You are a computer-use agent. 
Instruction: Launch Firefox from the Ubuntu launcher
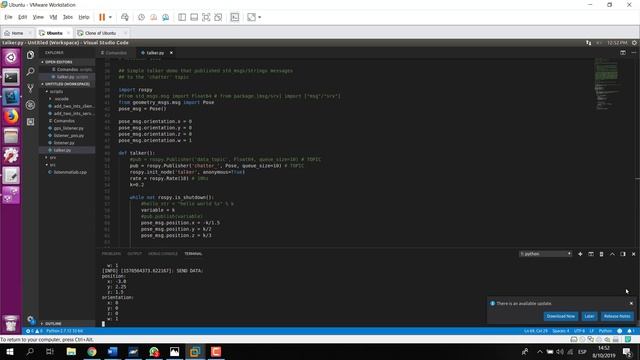11,116
